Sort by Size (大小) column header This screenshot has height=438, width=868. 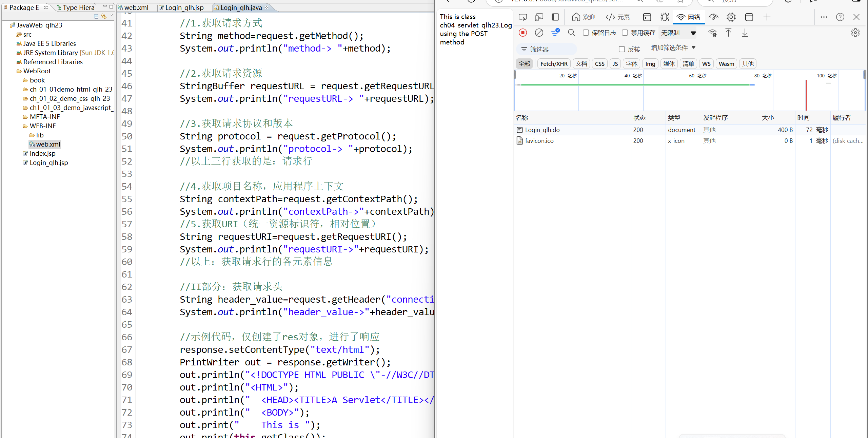pos(777,118)
